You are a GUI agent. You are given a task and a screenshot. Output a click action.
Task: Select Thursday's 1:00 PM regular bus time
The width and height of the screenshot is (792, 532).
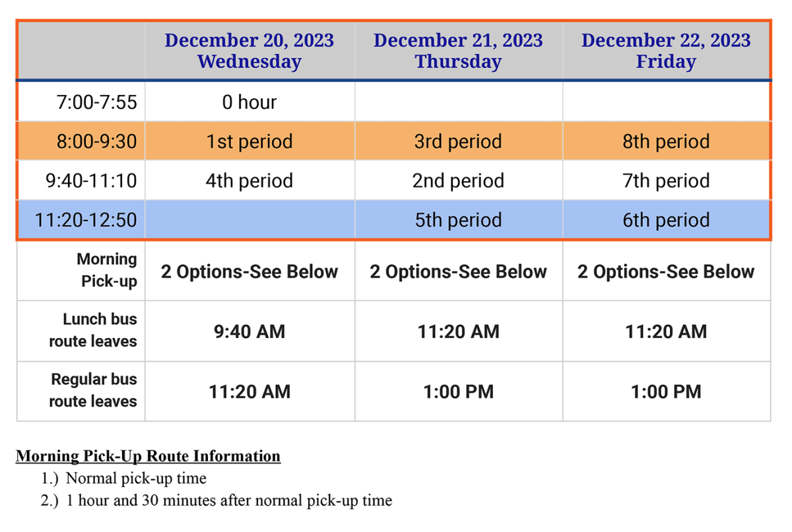coord(458,391)
